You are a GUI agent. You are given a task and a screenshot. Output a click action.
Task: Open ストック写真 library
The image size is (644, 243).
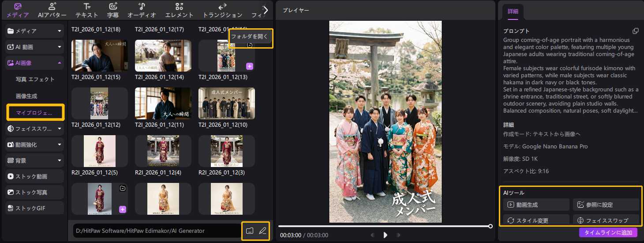(35, 193)
